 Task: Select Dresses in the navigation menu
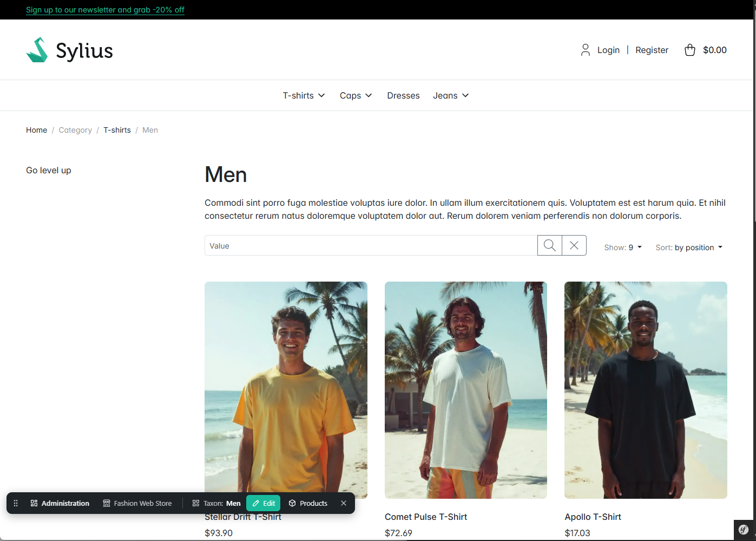(403, 95)
